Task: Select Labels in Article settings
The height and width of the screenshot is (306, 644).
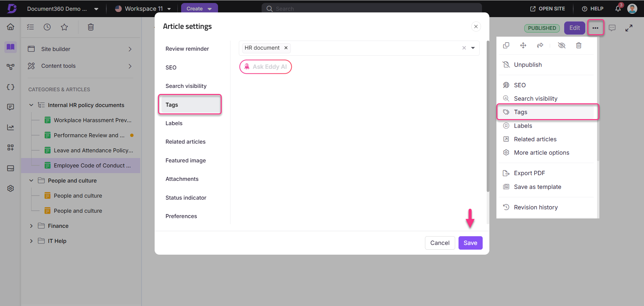Action: point(174,123)
